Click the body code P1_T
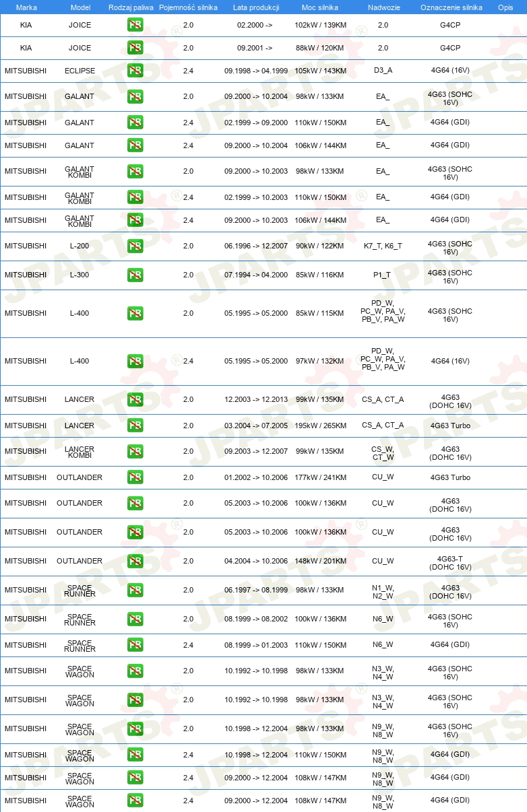This screenshot has height=812, width=527. [x=383, y=275]
